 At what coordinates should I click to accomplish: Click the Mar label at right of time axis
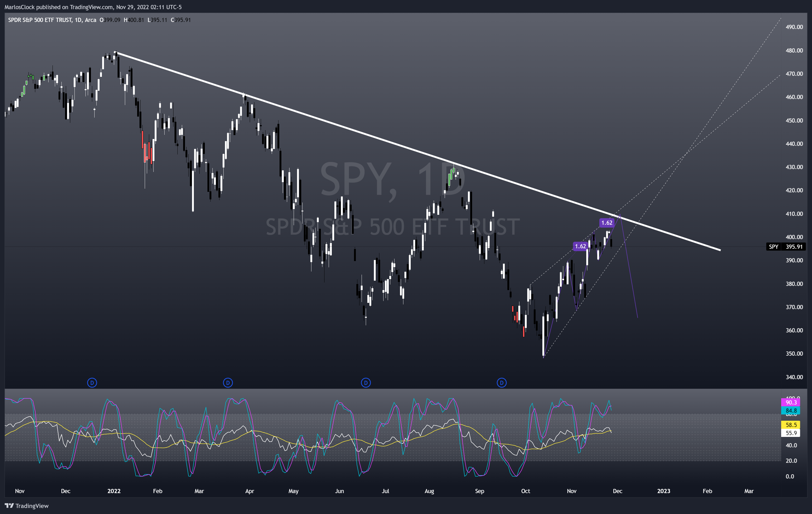(x=749, y=491)
